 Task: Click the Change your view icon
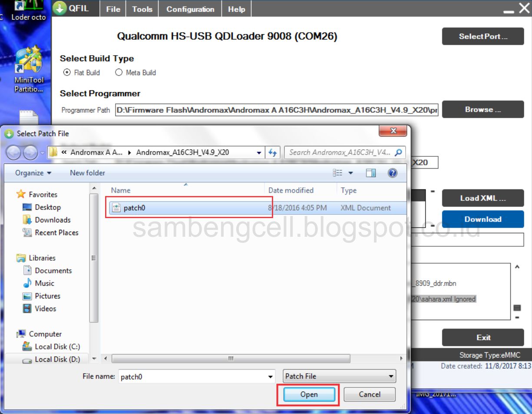pos(337,173)
